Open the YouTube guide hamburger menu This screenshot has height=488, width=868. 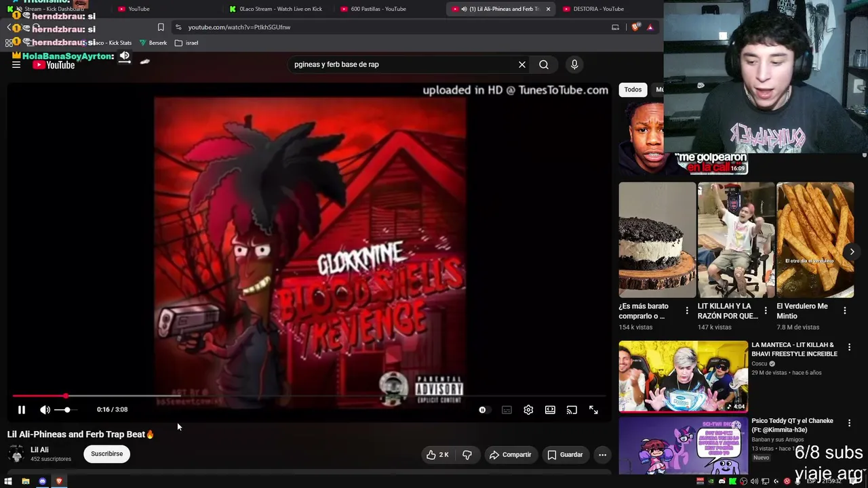(16, 65)
